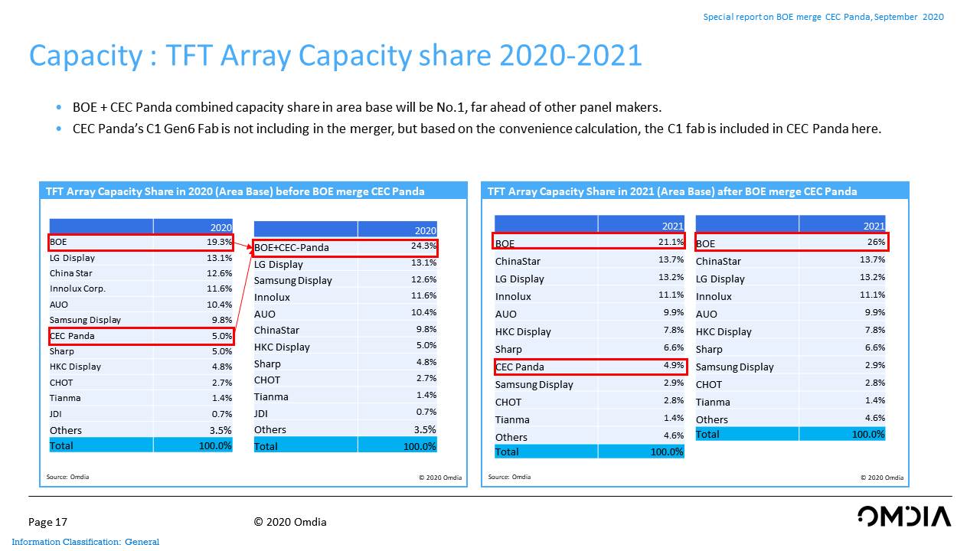Select the 4.9% value beside CEC Panda
This screenshot has height=551, width=980.
pos(674,365)
